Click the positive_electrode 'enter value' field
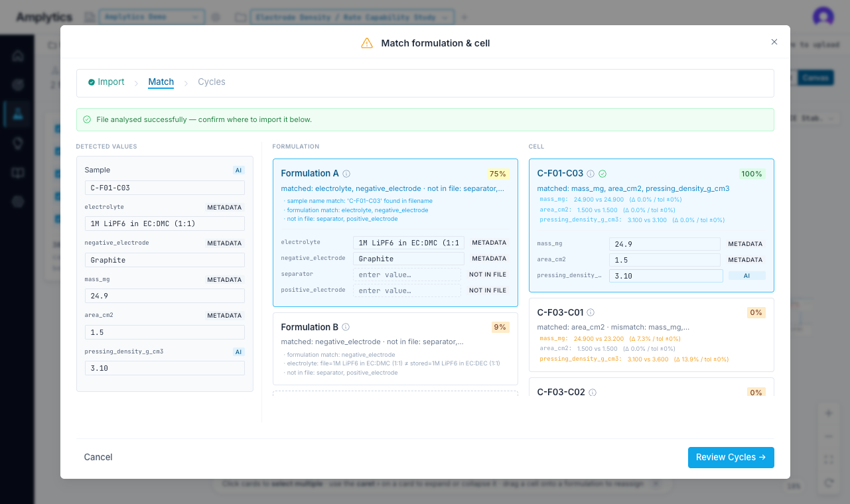 (x=407, y=290)
